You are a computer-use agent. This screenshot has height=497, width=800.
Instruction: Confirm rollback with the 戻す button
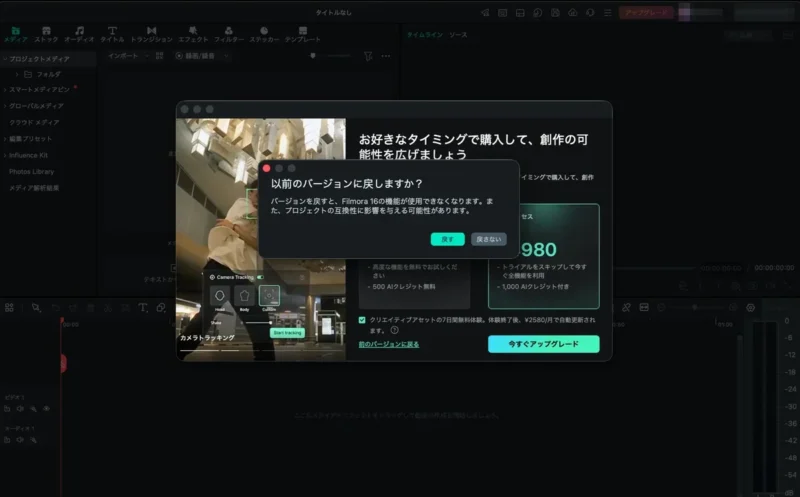click(x=447, y=239)
